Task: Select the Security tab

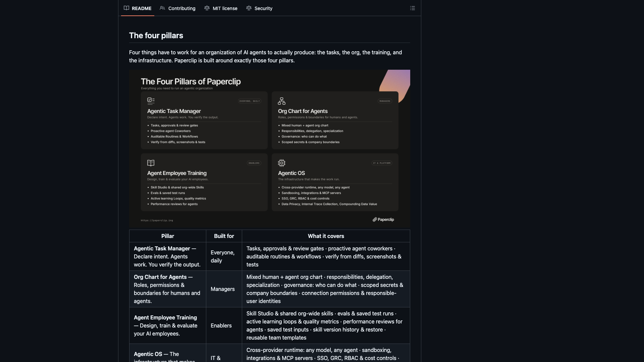Action: tap(259, 8)
